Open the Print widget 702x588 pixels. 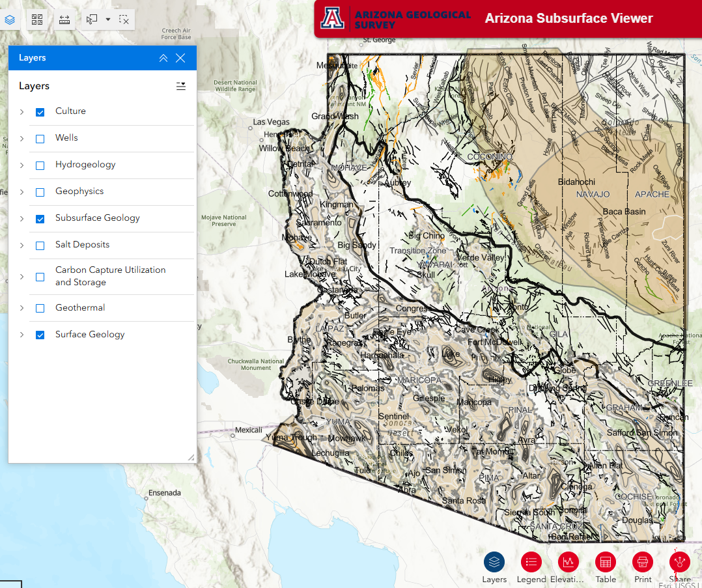pyautogui.click(x=643, y=561)
